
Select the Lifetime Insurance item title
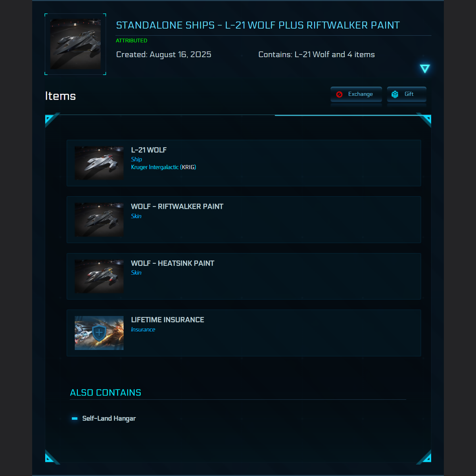(167, 320)
